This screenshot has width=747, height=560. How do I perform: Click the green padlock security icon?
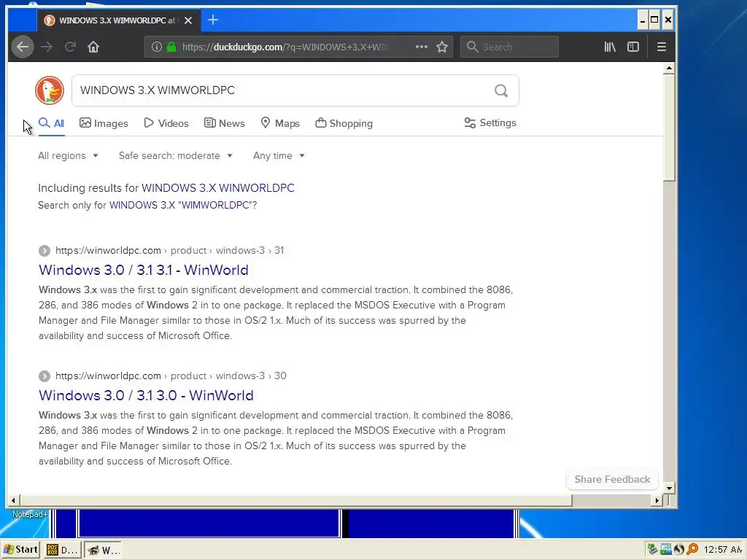171,47
